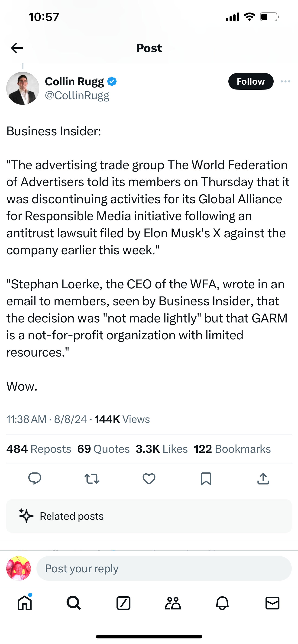
Task: Open Collin Rugg's profile picture
Action: click(23, 88)
